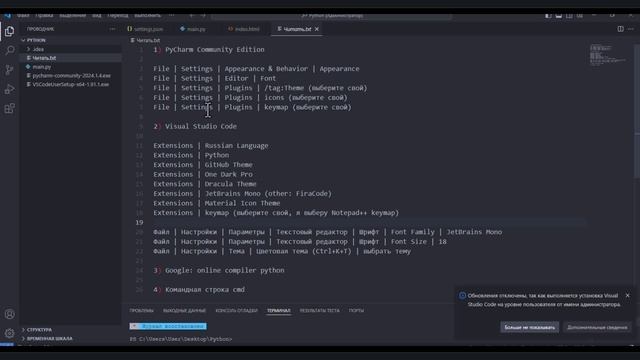This screenshot has height=360, width=640.
Task: Open the Source Control view
Action: (9, 70)
